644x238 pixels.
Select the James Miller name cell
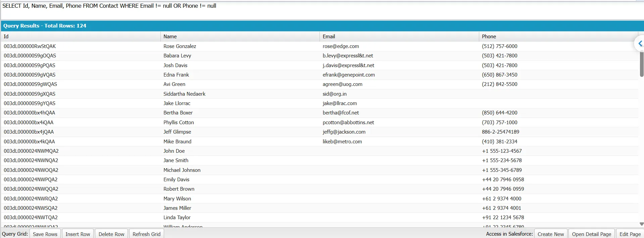[240, 208]
